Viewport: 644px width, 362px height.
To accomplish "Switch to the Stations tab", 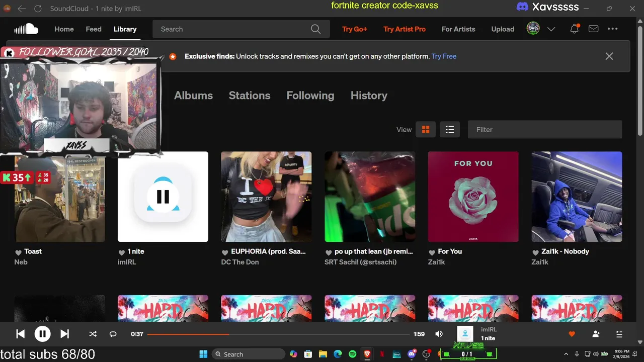I will pyautogui.click(x=250, y=96).
